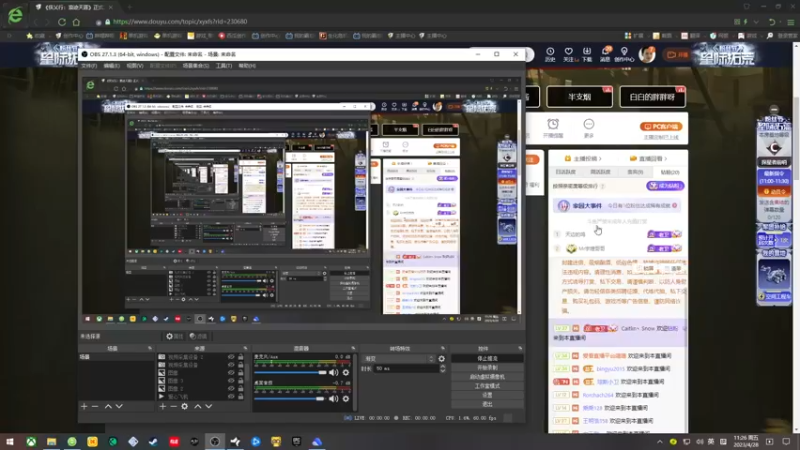800x450 pixels.
Task: Open OBS 设置 settings button
Action: click(487, 395)
